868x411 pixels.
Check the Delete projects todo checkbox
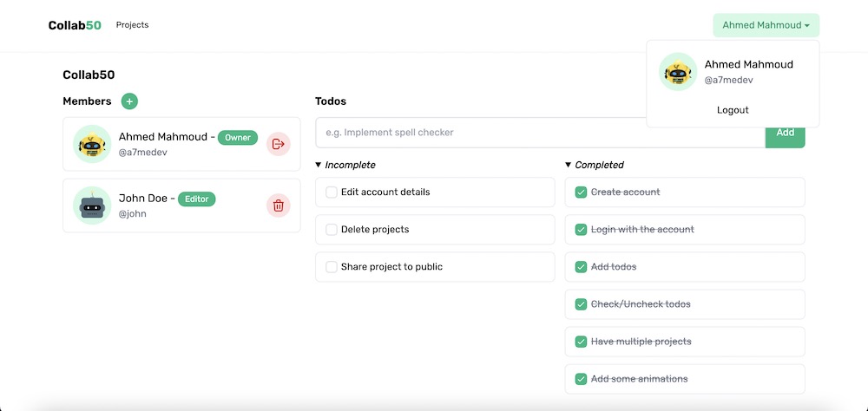(332, 230)
